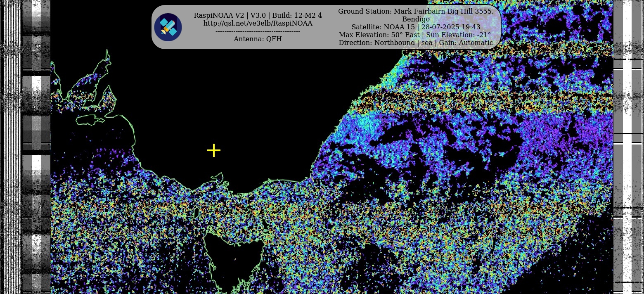Screen dimensions: 644x294
Task: Click the yellow ground station crosshair
Action: point(214,151)
